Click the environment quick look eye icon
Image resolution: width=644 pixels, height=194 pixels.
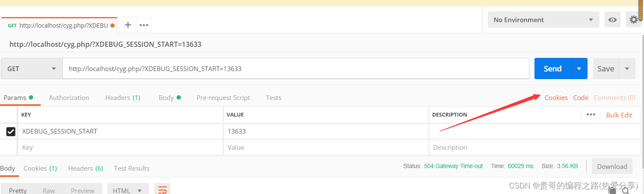612,20
